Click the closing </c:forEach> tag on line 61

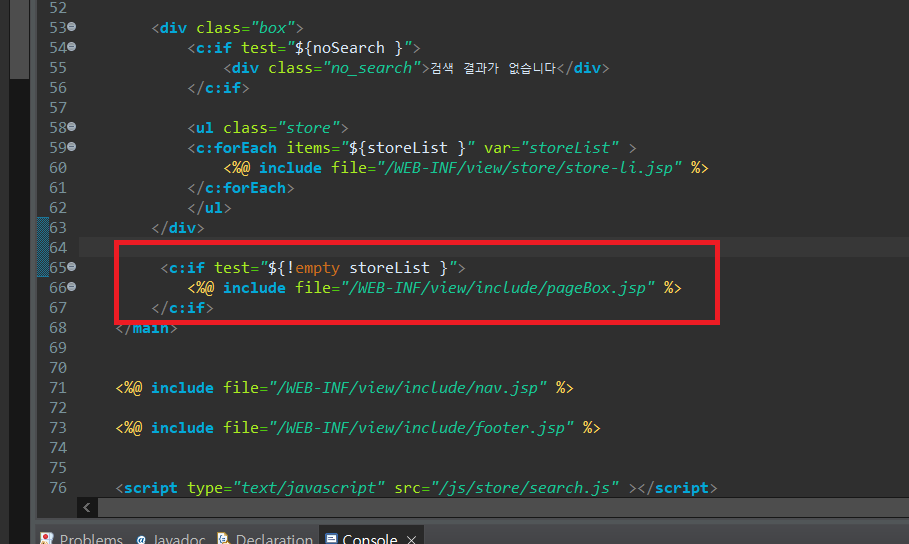tap(241, 188)
